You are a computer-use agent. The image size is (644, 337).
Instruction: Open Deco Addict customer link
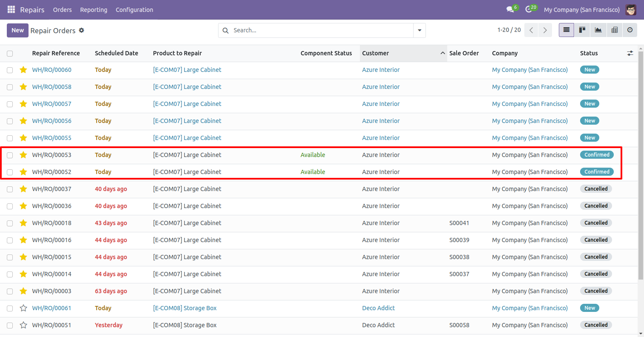coord(378,308)
